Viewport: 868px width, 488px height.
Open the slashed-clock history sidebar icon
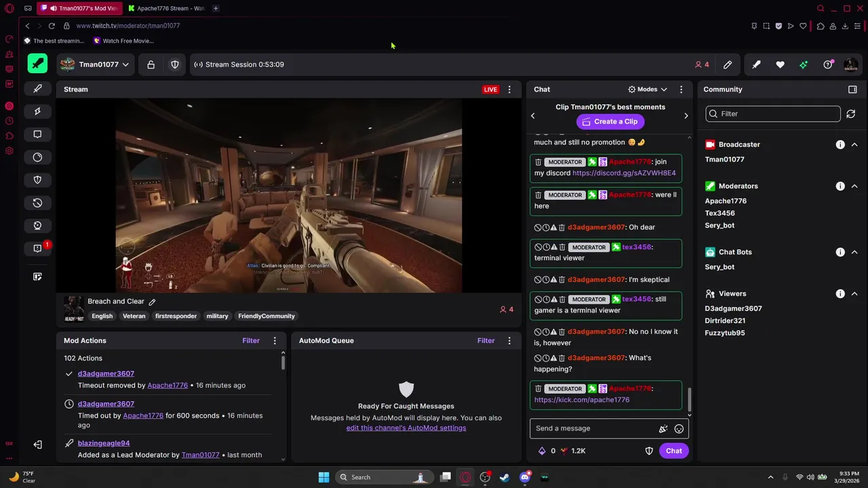click(x=37, y=203)
